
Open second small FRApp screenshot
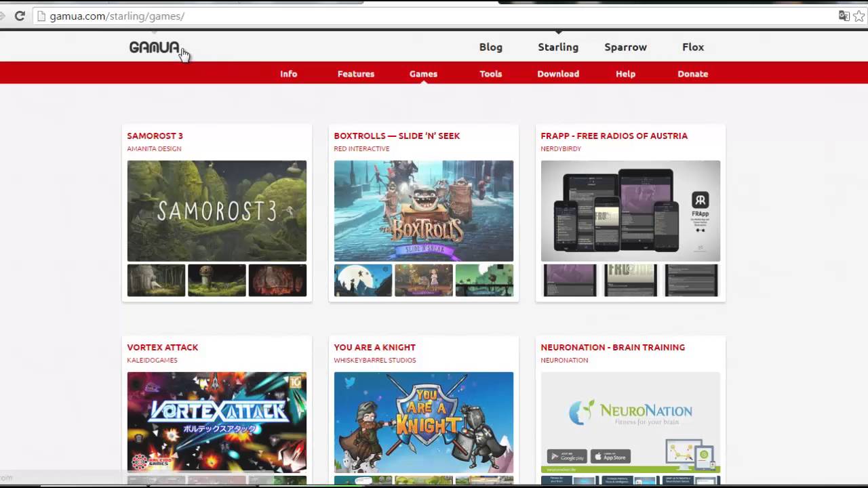pos(631,281)
